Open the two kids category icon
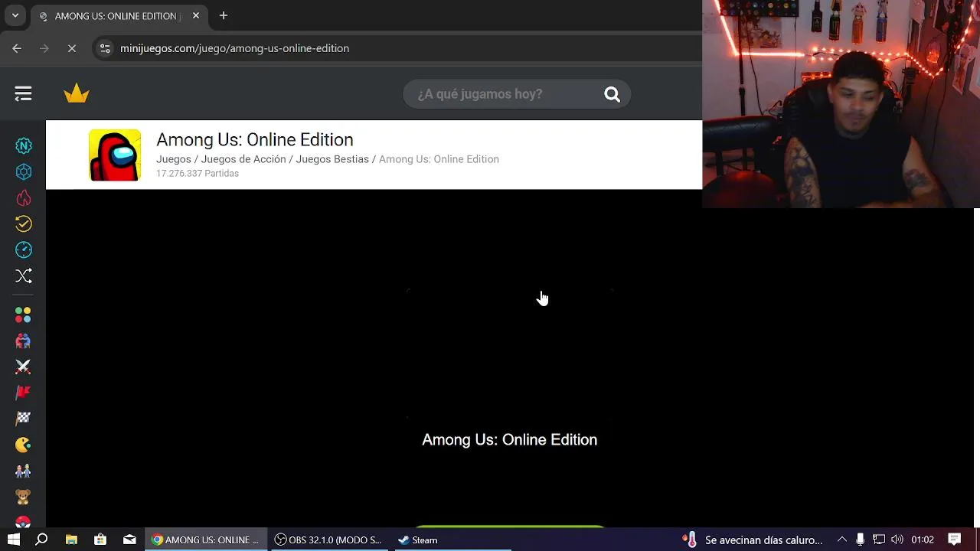This screenshot has width=980, height=551. tap(23, 471)
